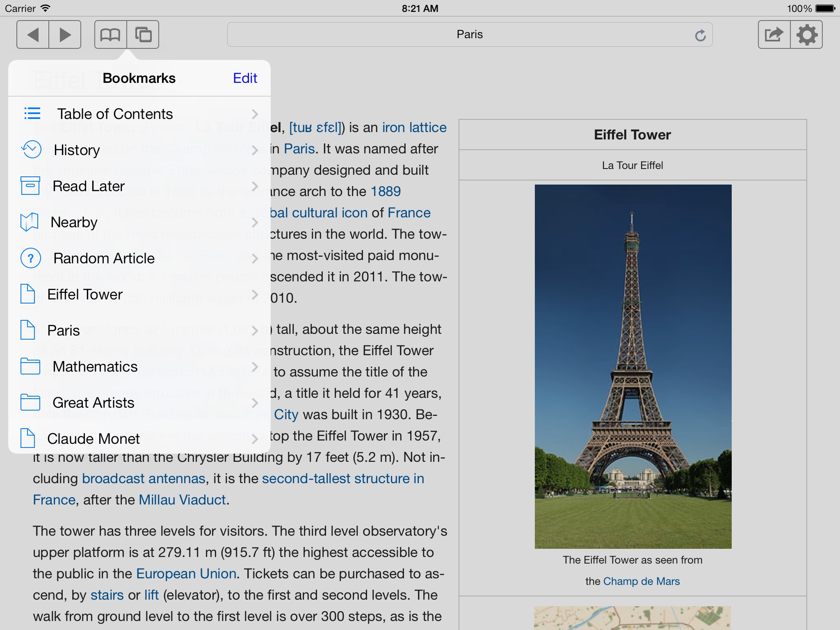Screen dimensions: 840x630
Task: Expand the Mathematics folder chevron
Action: pos(255,366)
